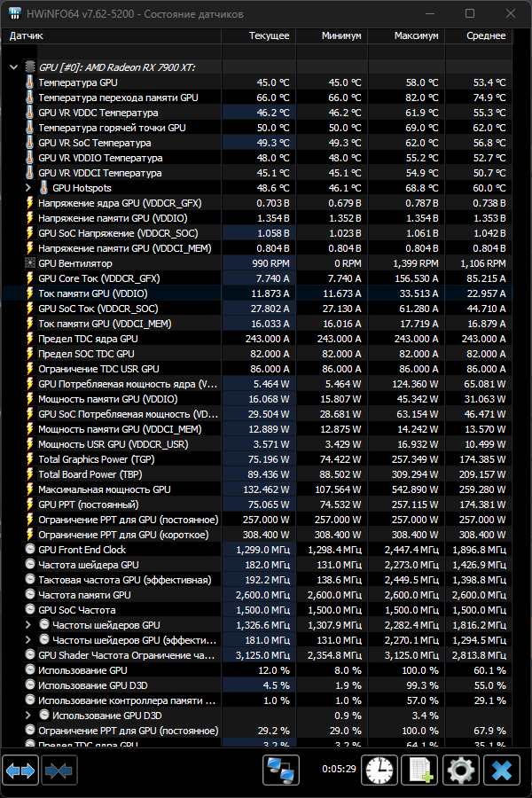Click the Датчик column header

[x=112, y=35]
